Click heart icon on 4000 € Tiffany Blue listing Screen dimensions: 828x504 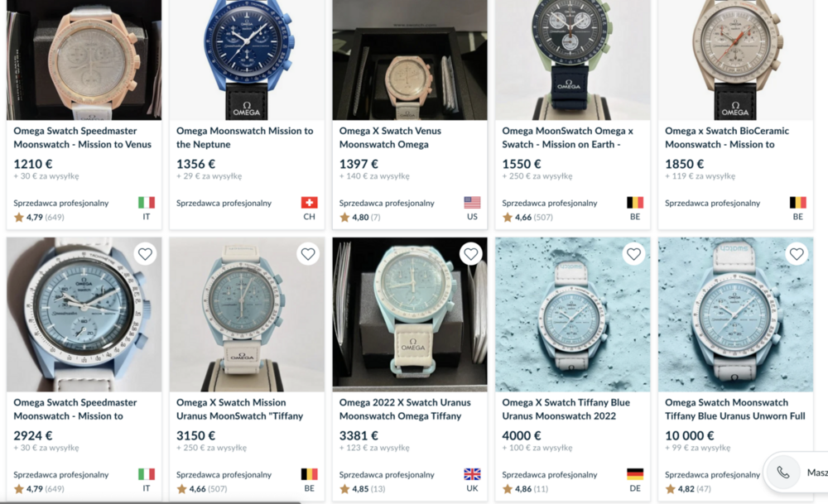[633, 254]
